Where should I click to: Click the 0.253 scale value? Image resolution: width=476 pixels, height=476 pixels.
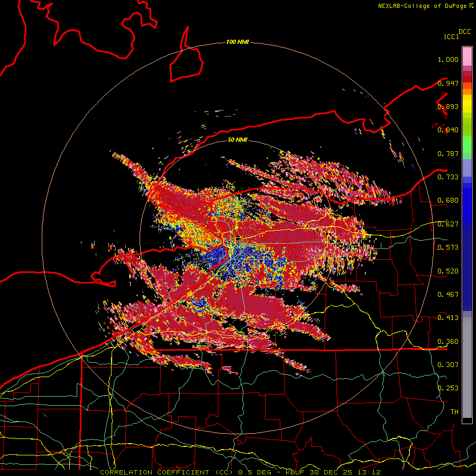[448, 388]
